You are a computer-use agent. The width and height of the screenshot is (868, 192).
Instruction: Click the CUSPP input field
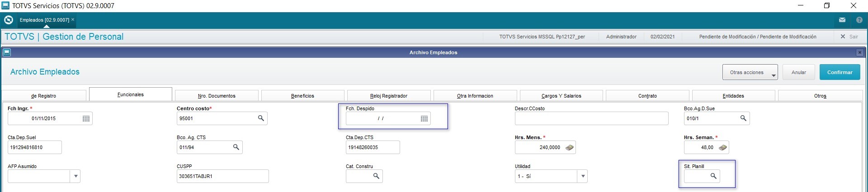(223, 176)
